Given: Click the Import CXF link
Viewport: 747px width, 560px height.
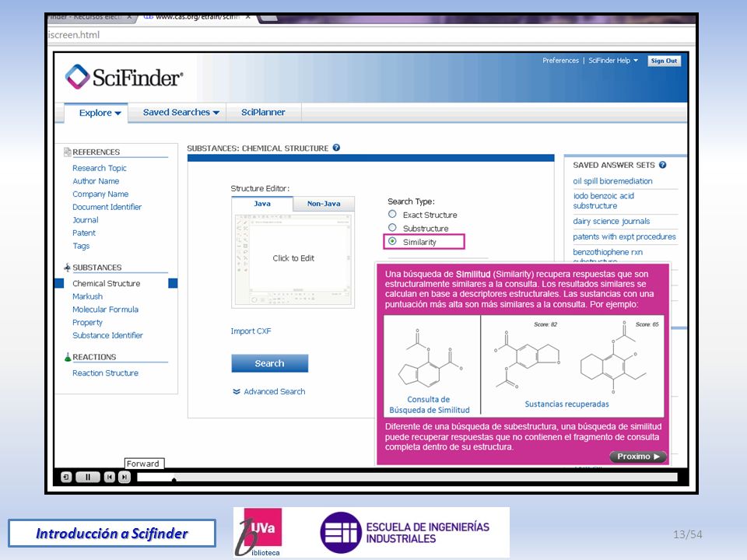Looking at the screenshot, I should pyautogui.click(x=251, y=331).
